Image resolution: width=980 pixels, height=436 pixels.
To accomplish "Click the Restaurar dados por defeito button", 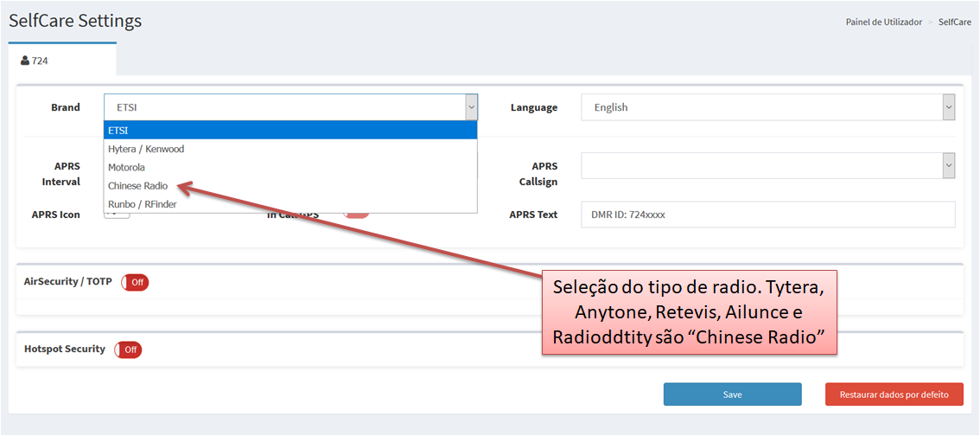I will pyautogui.click(x=894, y=394).
